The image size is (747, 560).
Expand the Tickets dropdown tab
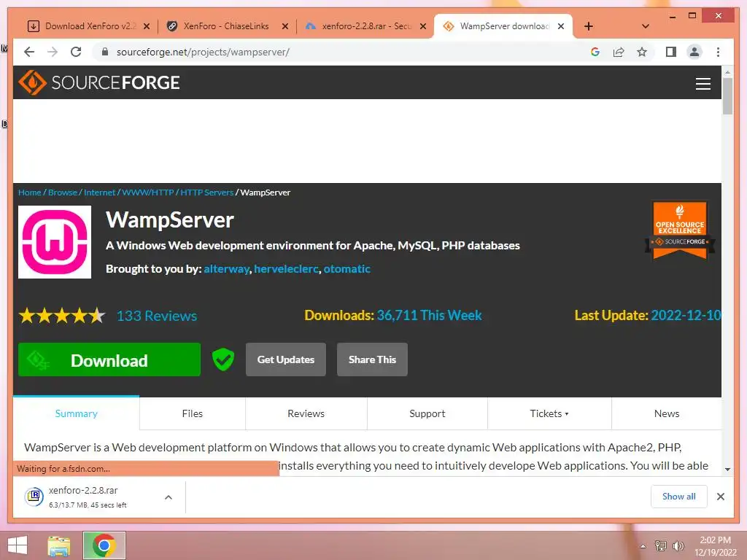coord(549,413)
